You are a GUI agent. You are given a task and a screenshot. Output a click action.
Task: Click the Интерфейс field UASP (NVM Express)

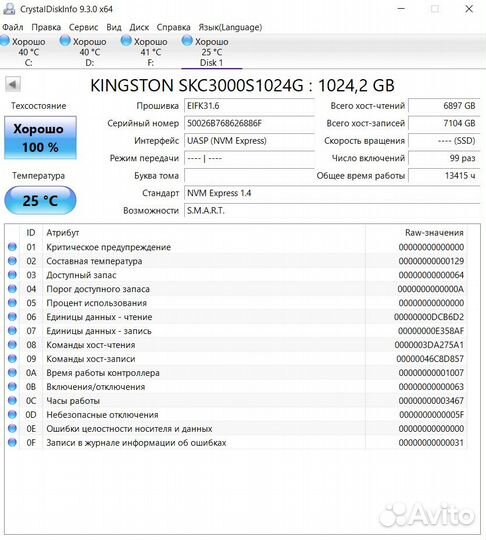point(249,141)
